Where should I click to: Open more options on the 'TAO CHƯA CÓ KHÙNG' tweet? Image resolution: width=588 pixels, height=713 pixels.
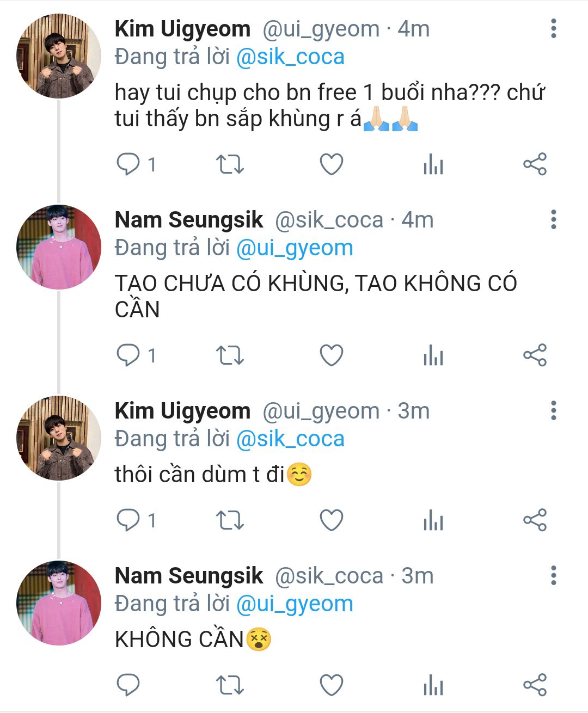(553, 220)
